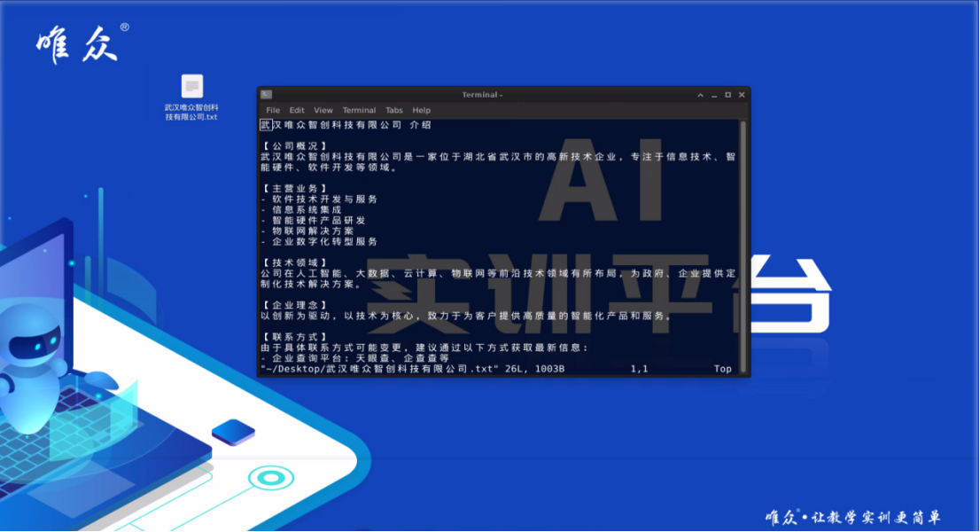Screen dimensions: 980x532
Task: Click the 'Terminal -' title bar text
Action: click(x=482, y=95)
